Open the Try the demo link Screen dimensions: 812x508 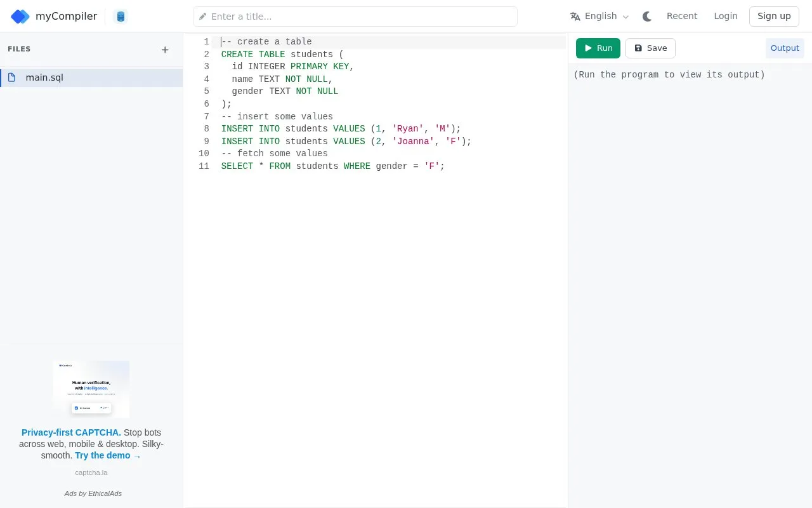point(108,455)
